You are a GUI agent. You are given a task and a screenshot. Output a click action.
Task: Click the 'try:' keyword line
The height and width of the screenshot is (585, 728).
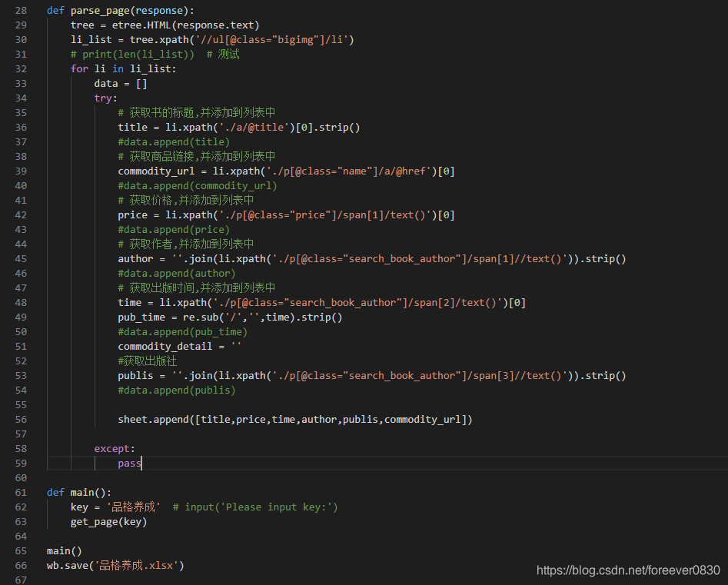pos(106,98)
